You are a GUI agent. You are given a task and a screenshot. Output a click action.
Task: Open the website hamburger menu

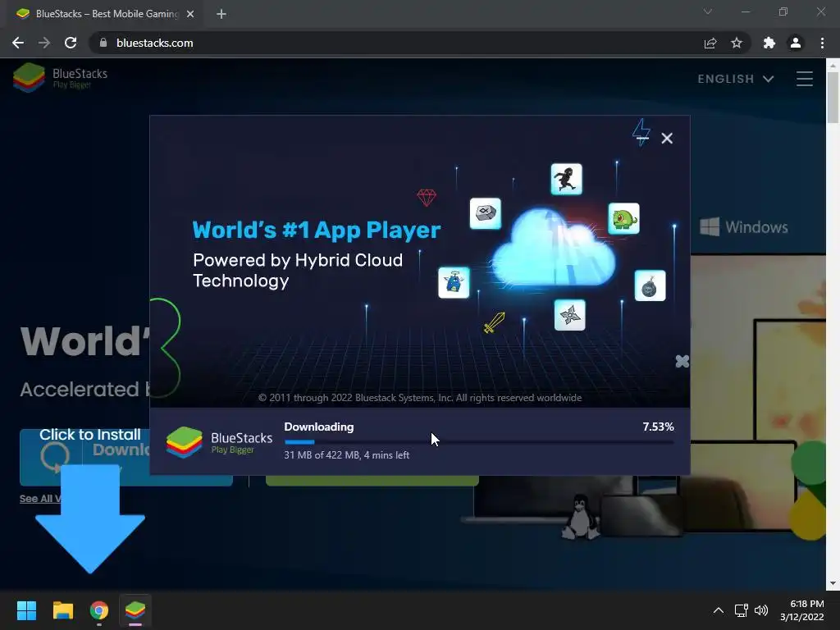tap(804, 79)
